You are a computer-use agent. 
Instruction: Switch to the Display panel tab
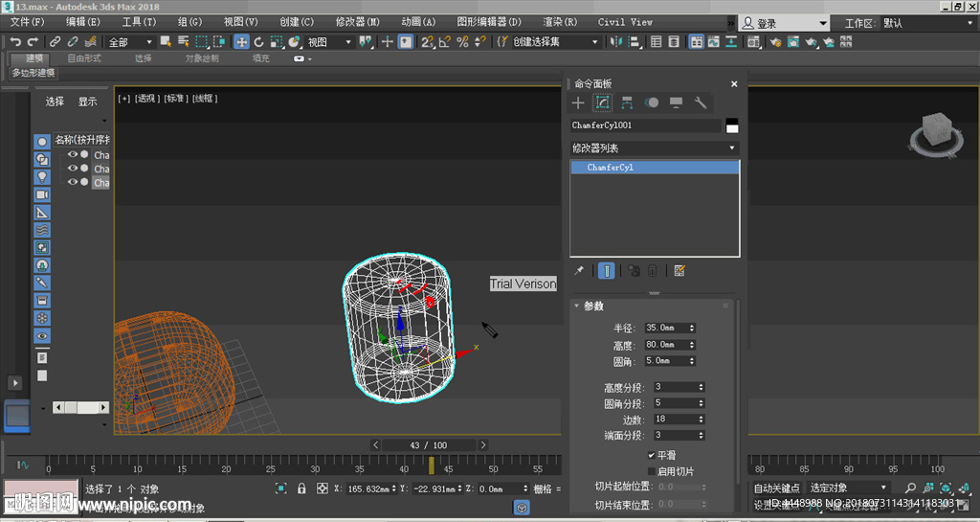coord(676,102)
